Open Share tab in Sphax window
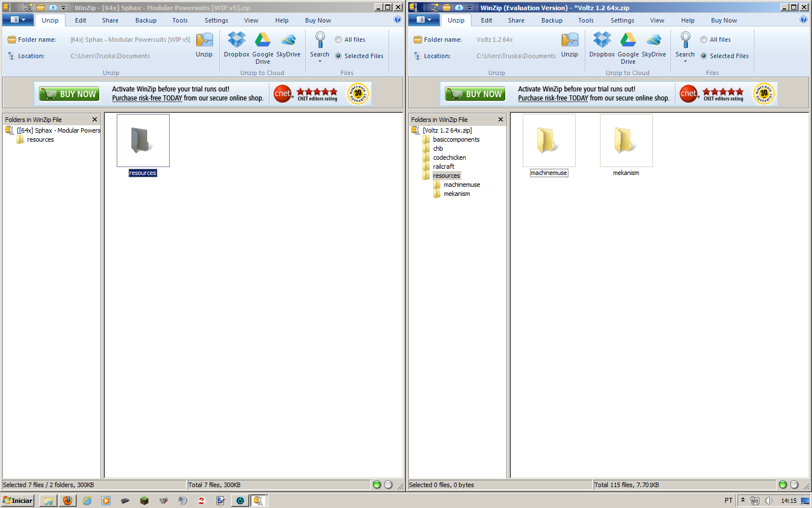The height and width of the screenshot is (508, 812). [x=110, y=20]
